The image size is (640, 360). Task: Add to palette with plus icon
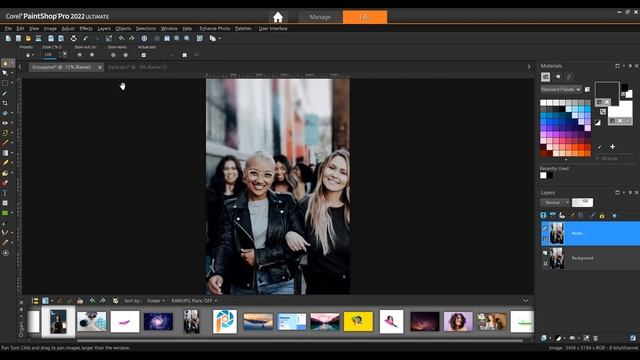(x=612, y=147)
